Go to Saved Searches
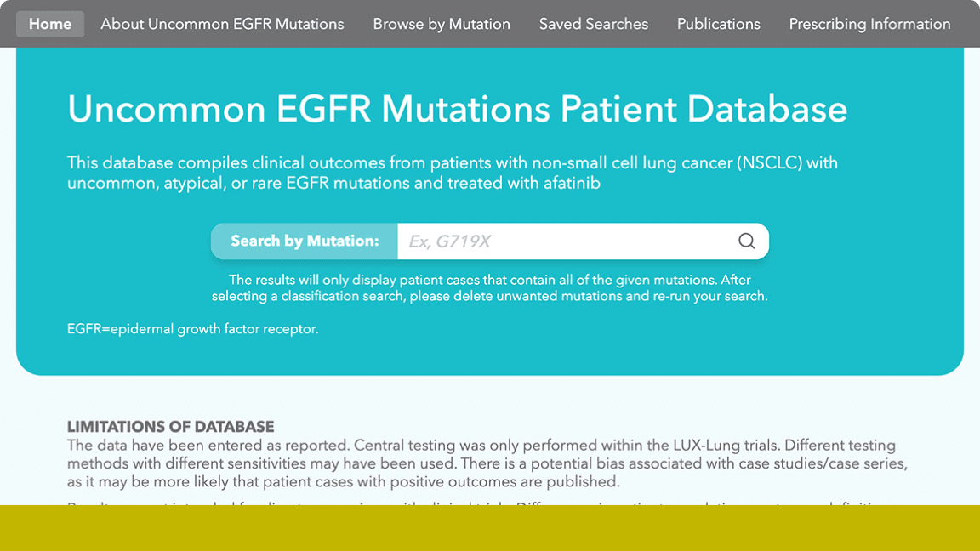The width and height of the screenshot is (980, 551). [x=593, y=24]
